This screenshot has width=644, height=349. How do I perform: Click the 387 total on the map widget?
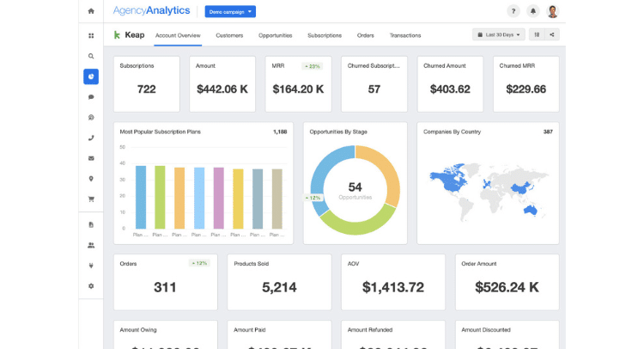pyautogui.click(x=548, y=132)
